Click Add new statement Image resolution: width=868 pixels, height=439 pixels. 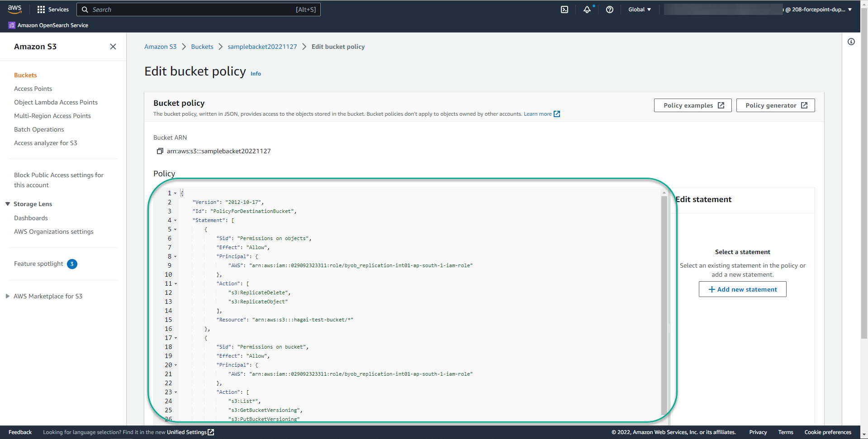pos(742,289)
